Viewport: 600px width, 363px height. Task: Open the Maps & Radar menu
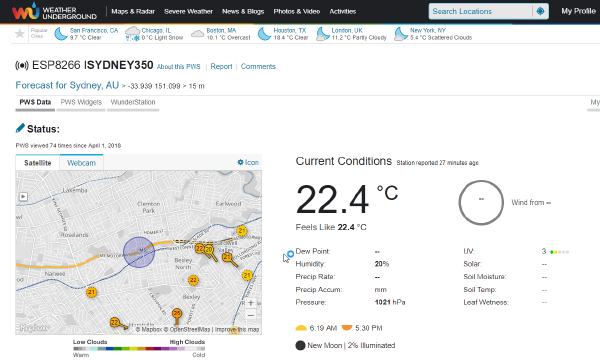click(133, 11)
